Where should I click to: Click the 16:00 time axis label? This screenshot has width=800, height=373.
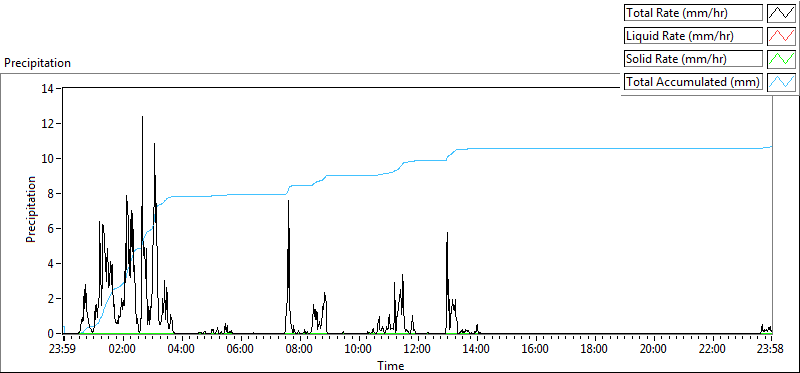(x=536, y=349)
